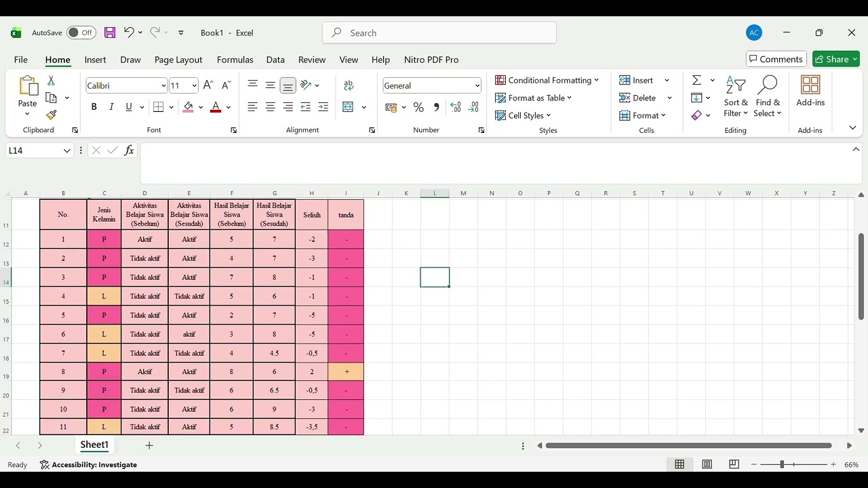Toggle Bold formatting

94,107
